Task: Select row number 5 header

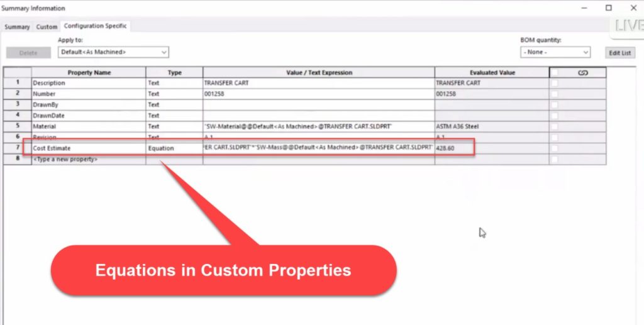Action: tap(18, 126)
